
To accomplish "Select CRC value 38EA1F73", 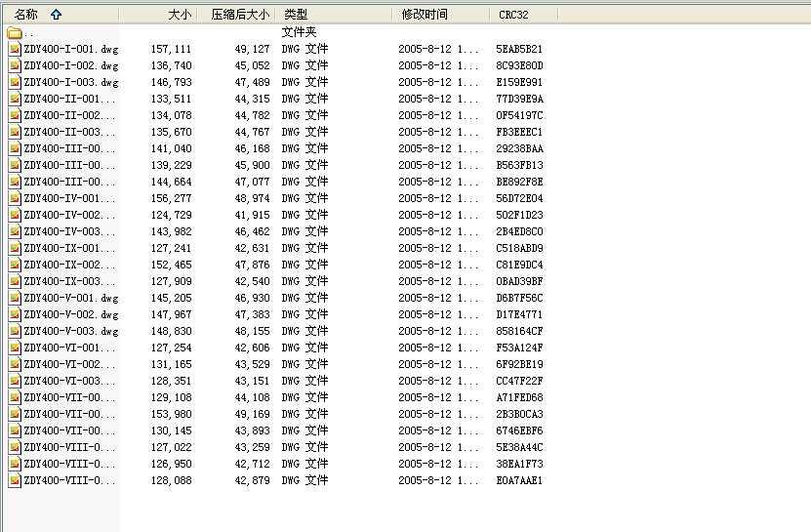I will [519, 464].
